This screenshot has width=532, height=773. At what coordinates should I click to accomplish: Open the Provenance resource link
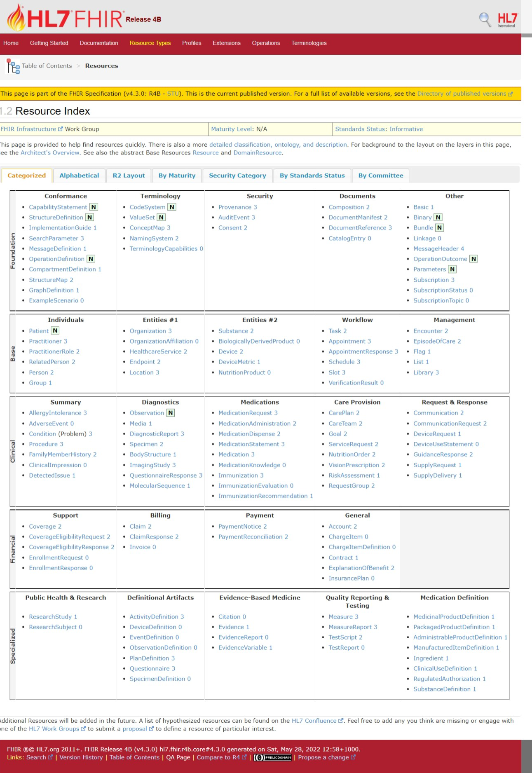pos(235,207)
